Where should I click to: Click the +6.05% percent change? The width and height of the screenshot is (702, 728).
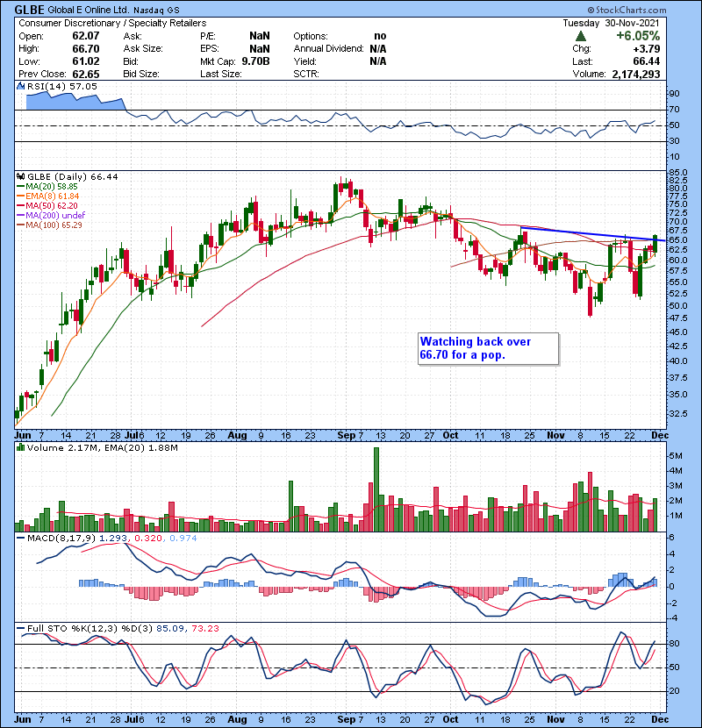[638, 36]
